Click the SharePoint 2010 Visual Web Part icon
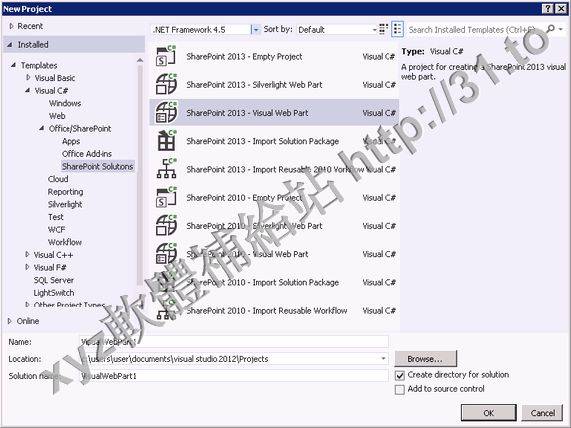 (x=166, y=254)
